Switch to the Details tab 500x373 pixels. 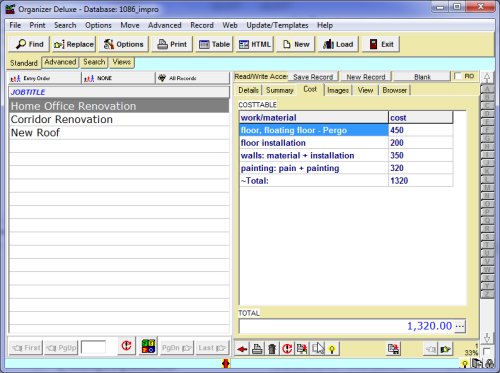(x=248, y=90)
